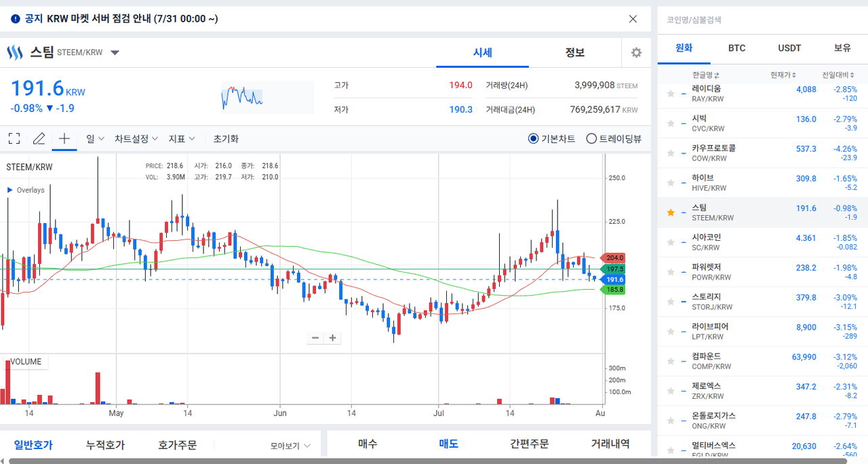
Task: Zoom out chart with minus button
Action: pyautogui.click(x=315, y=338)
